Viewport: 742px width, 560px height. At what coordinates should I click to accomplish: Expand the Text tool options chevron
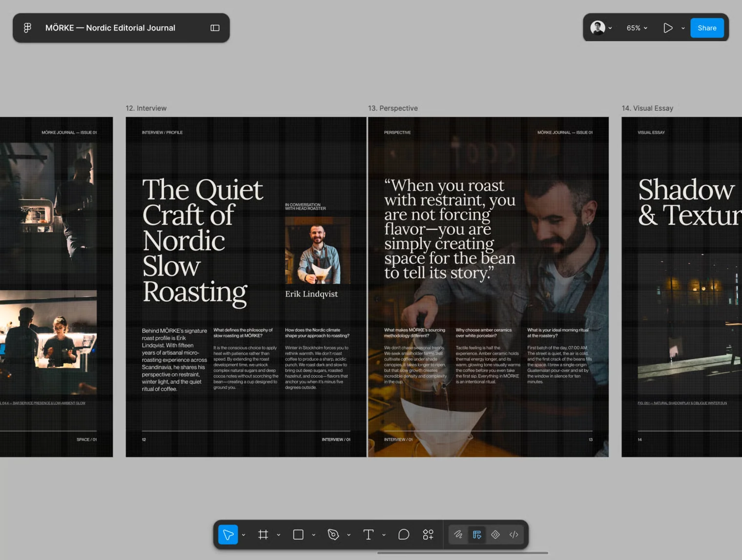tap(384, 535)
